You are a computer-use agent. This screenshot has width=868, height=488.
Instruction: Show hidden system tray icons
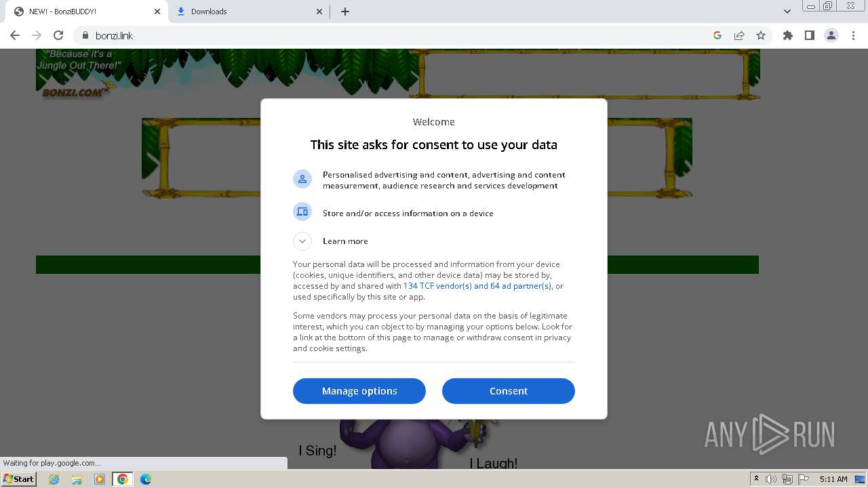pos(756,479)
